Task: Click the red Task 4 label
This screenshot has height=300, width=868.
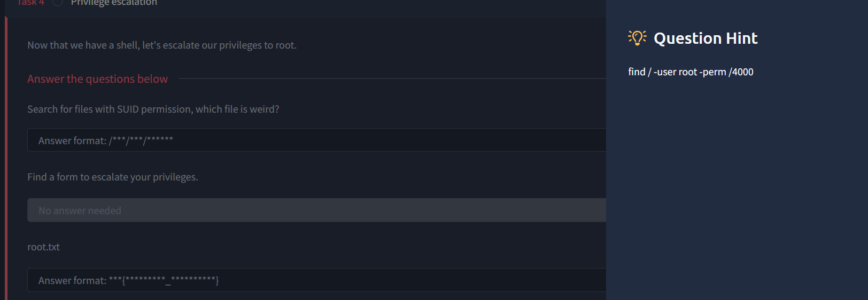Action: pyautogui.click(x=30, y=3)
